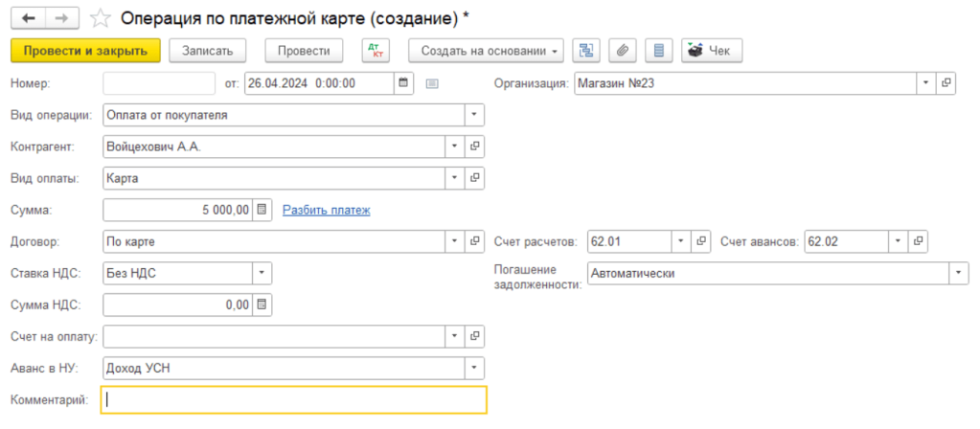980x429 pixels.
Task: Open calculator for Сумма НДС field
Action: pos(262,305)
